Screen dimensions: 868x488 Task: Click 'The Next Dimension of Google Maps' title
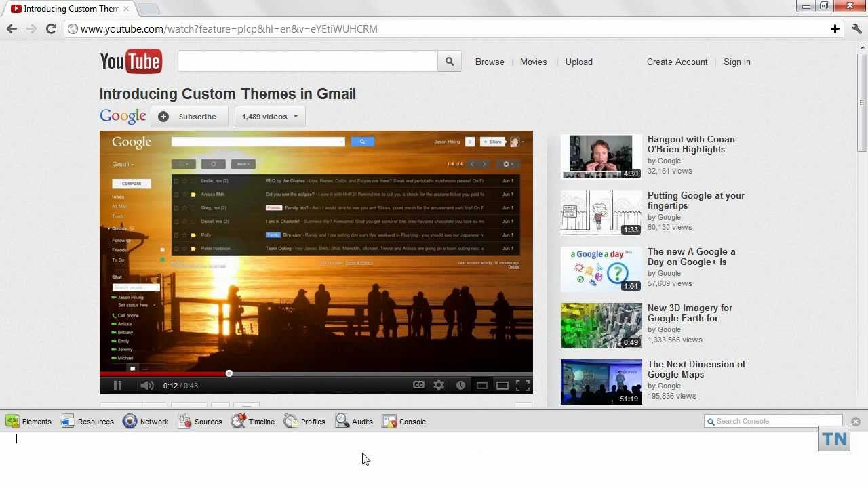pyautogui.click(x=696, y=369)
